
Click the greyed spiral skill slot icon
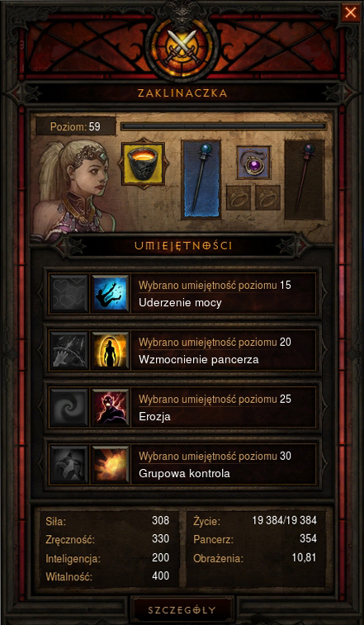[x=69, y=407]
